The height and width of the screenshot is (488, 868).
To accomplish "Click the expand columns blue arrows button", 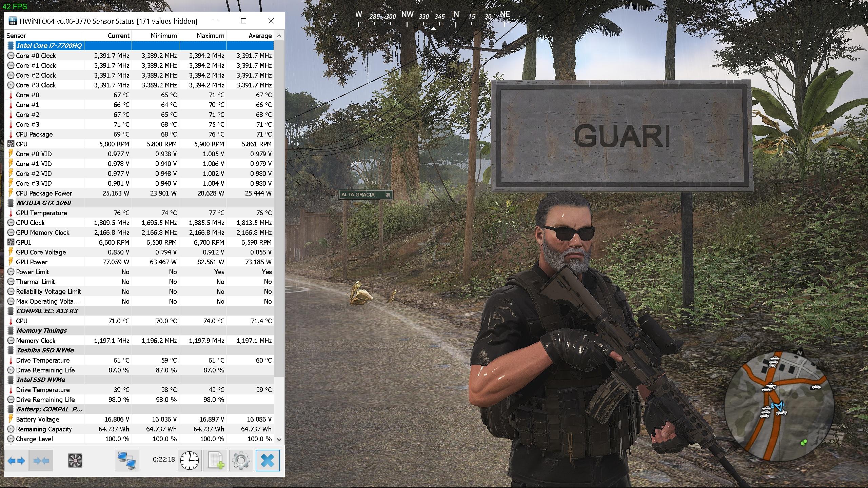I will click(x=16, y=461).
